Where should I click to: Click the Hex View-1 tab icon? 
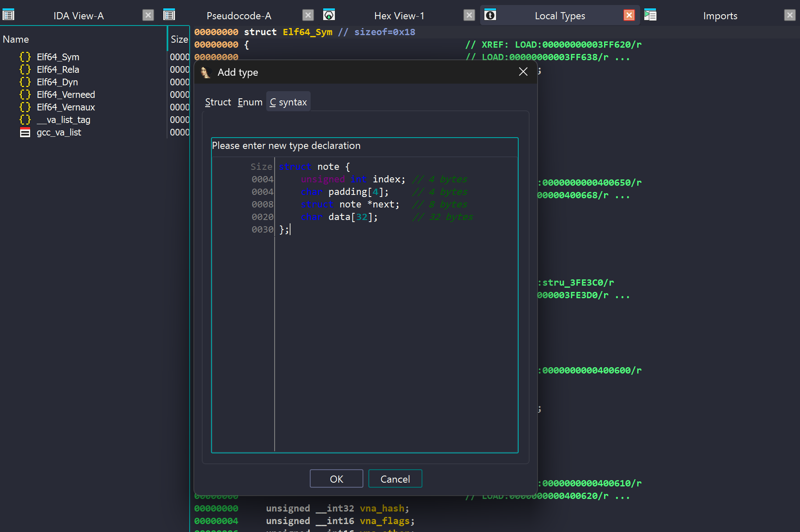click(329, 15)
